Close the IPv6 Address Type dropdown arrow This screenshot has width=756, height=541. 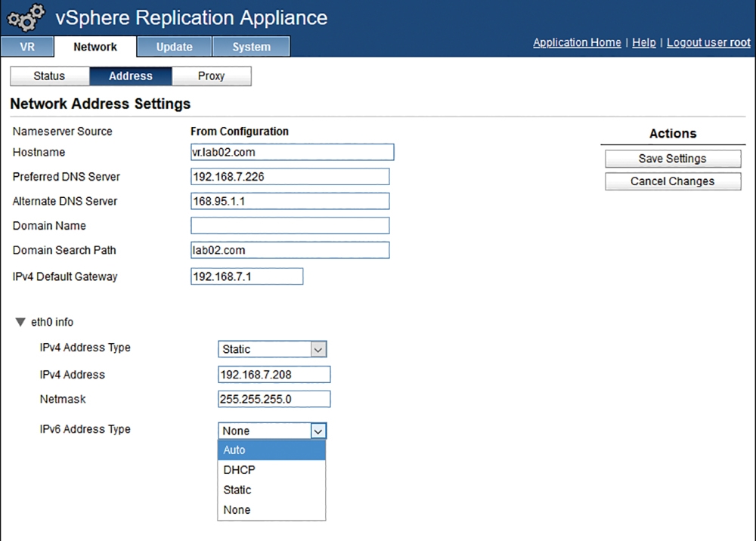[318, 431]
